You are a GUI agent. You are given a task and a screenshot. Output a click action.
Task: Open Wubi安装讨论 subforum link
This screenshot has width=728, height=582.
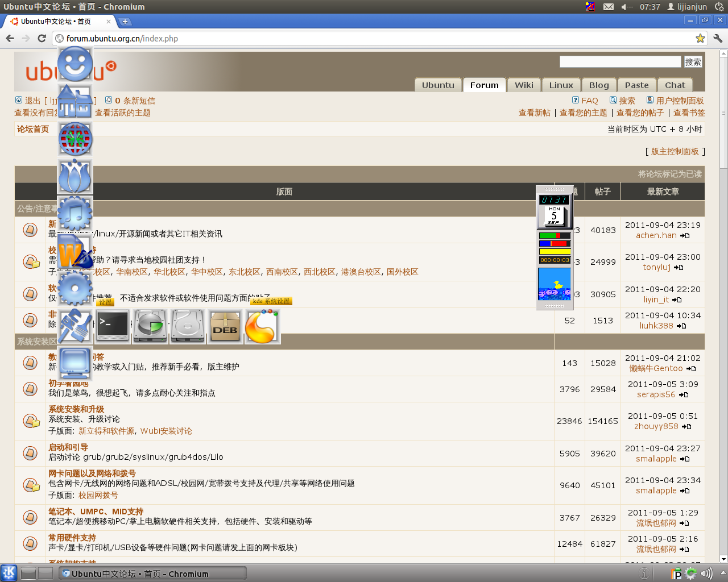[166, 431]
